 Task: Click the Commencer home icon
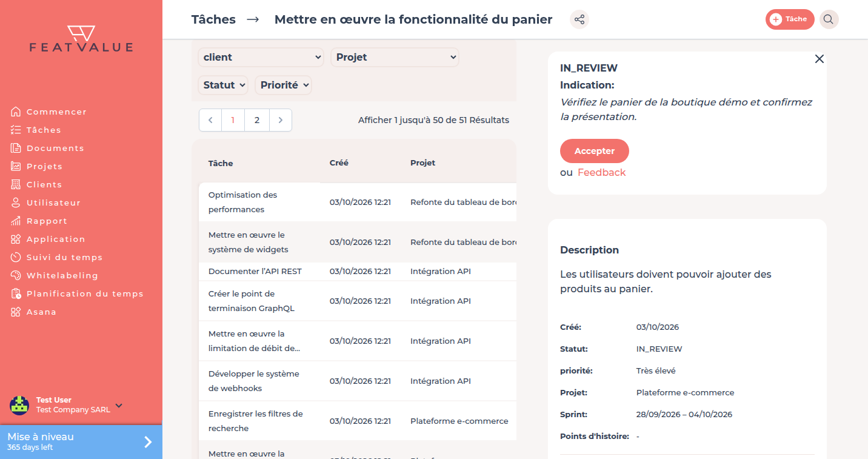(x=16, y=112)
